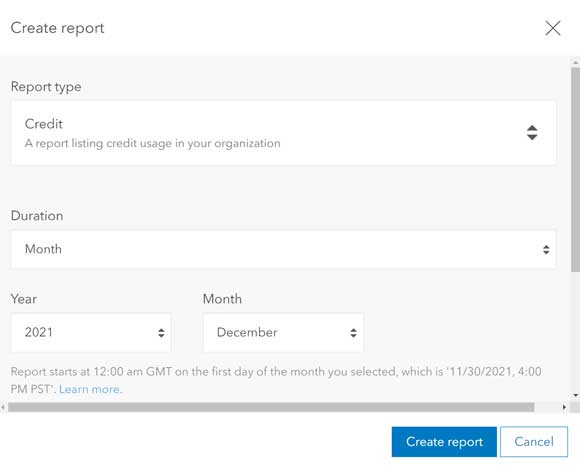Expand the Duration Month dropdown
The width and height of the screenshot is (580, 468).
pyautogui.click(x=283, y=249)
